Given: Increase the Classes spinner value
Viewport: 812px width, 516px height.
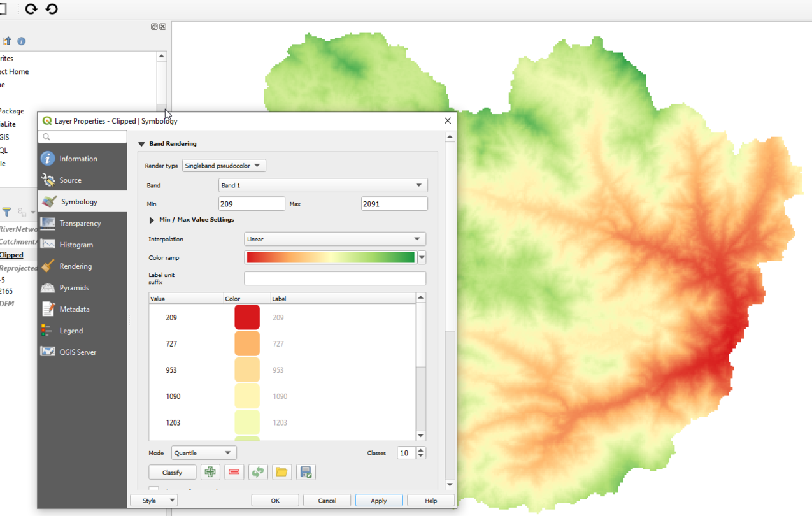Looking at the screenshot, I should point(420,450).
